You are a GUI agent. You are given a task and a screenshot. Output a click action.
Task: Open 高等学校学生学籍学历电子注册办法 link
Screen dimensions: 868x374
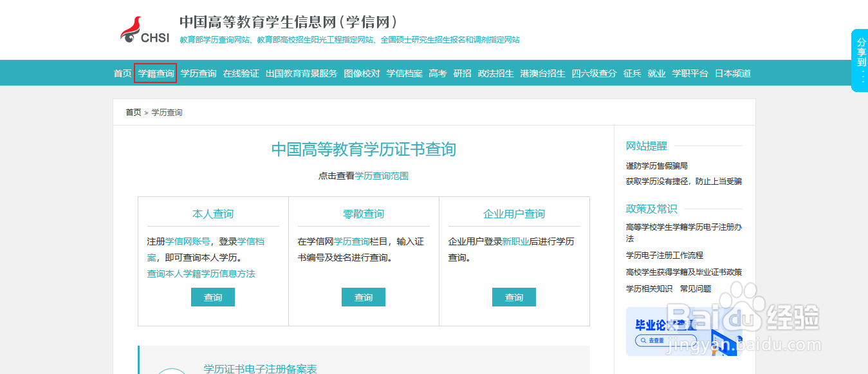point(684,233)
